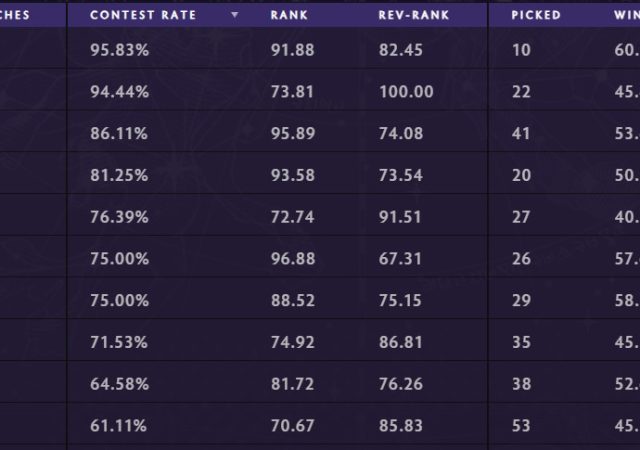Sort by the Picked column header

point(535,16)
